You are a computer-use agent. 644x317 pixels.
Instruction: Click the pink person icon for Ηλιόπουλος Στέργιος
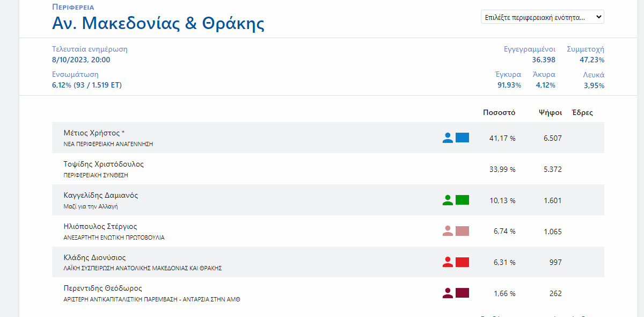point(448,231)
